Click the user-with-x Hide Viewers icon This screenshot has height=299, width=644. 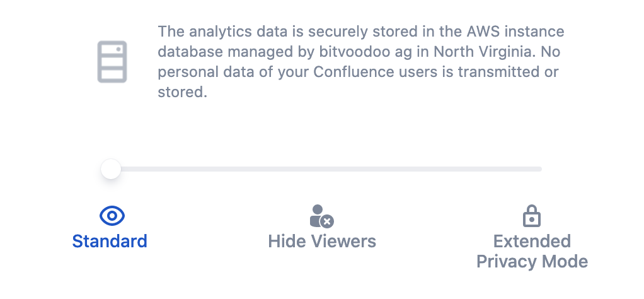point(321,216)
